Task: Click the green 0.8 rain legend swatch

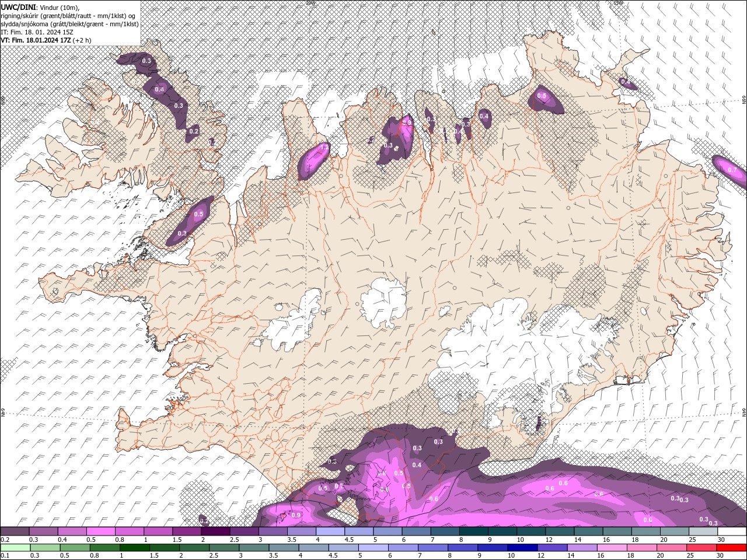Action: click(x=104, y=548)
